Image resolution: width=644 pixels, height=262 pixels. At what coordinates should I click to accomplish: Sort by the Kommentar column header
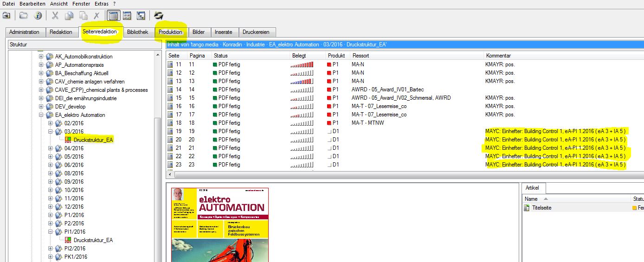coord(498,56)
